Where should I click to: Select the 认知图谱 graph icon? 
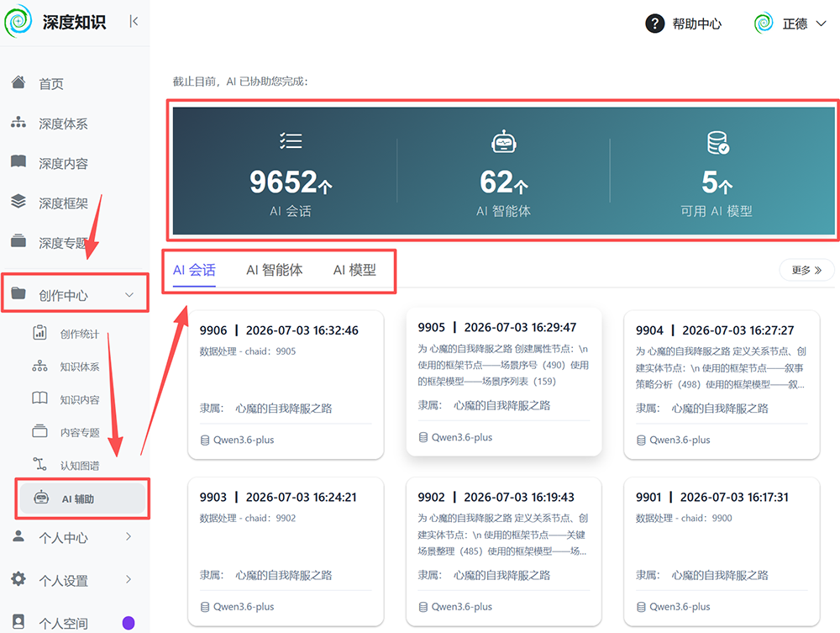(39, 464)
